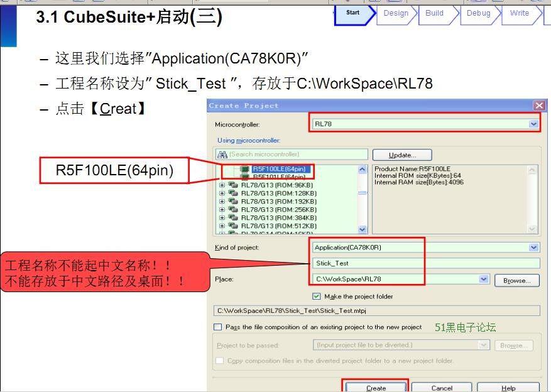This screenshot has width=551, height=392.
Task: Click Browse... beside Project to be passed
Action: [513, 346]
